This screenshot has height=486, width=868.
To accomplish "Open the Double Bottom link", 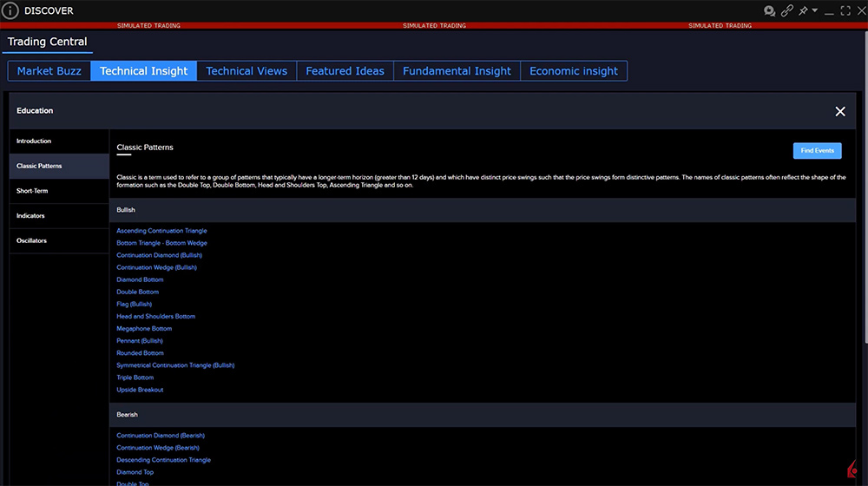I will [138, 292].
